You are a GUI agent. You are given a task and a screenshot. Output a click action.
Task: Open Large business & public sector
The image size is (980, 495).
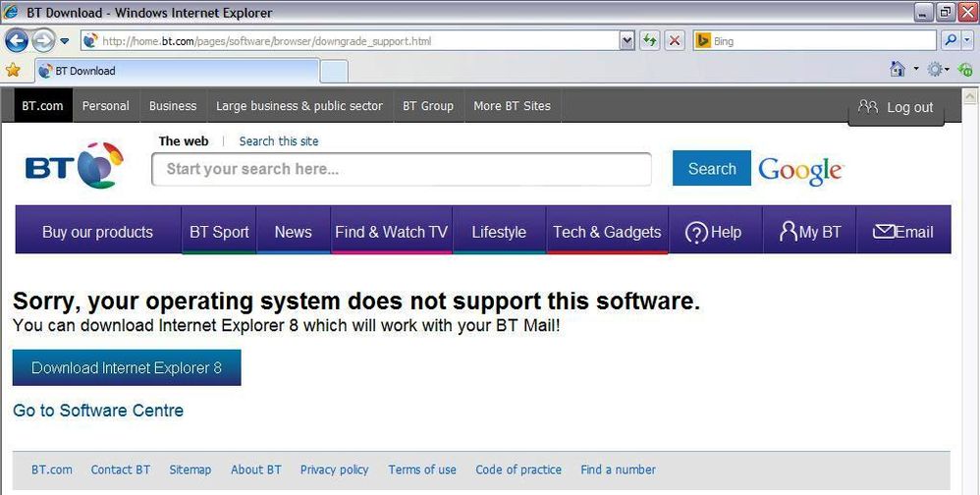[299, 106]
